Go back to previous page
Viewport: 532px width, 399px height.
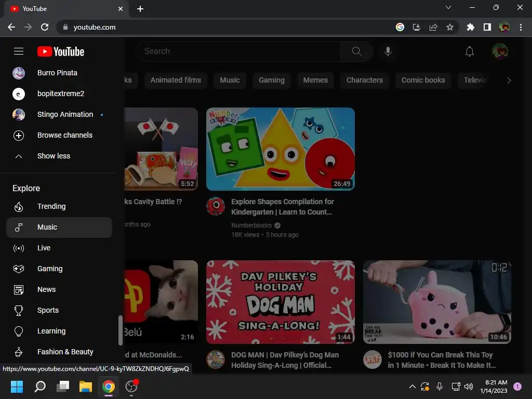point(11,27)
